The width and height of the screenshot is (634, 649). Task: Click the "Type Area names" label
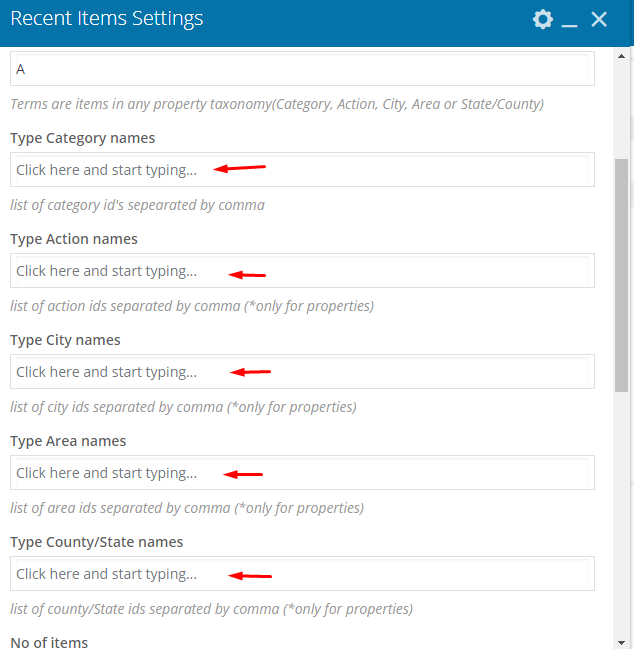coord(68,441)
